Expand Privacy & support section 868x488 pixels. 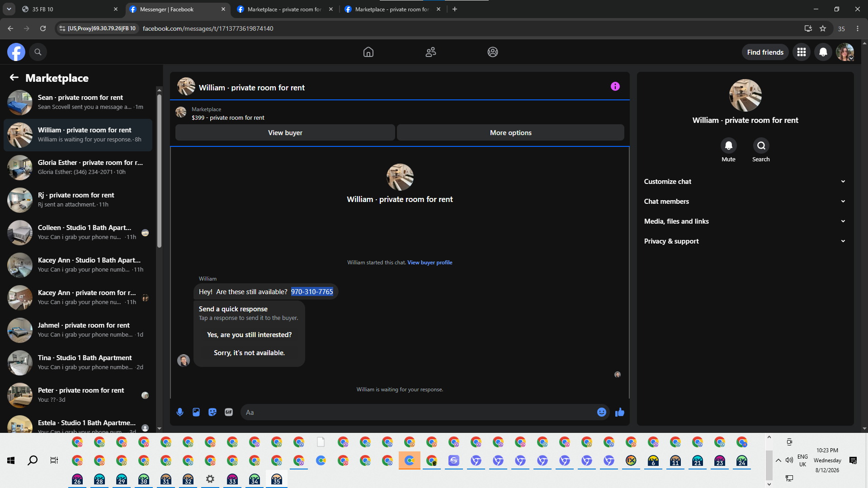click(745, 241)
